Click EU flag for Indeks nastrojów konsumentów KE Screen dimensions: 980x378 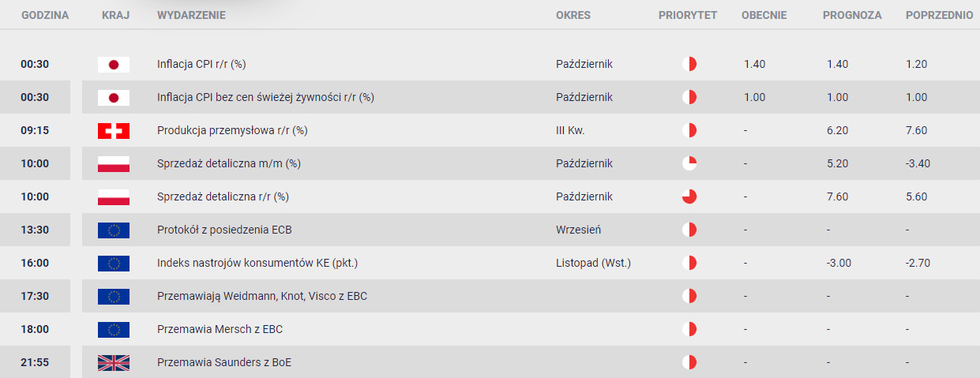pos(113,264)
